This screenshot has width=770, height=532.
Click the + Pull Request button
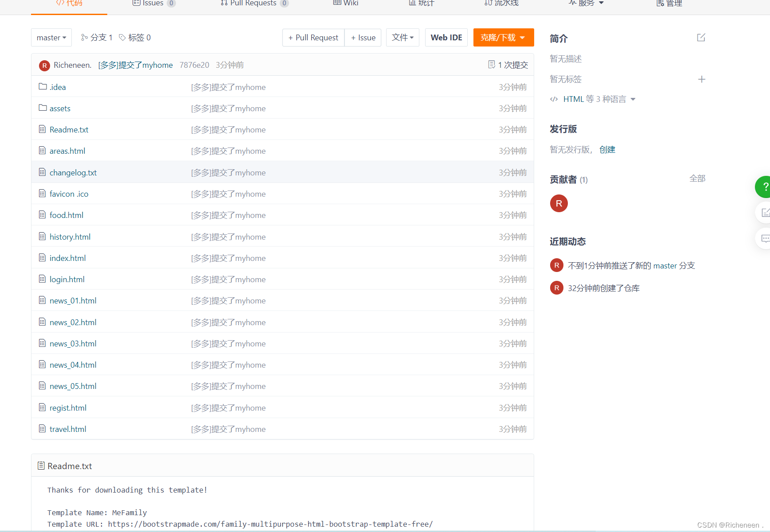[x=313, y=38]
